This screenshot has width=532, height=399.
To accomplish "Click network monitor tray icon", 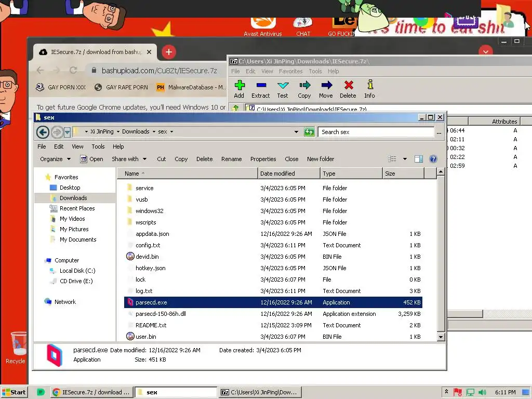I will [470, 392].
